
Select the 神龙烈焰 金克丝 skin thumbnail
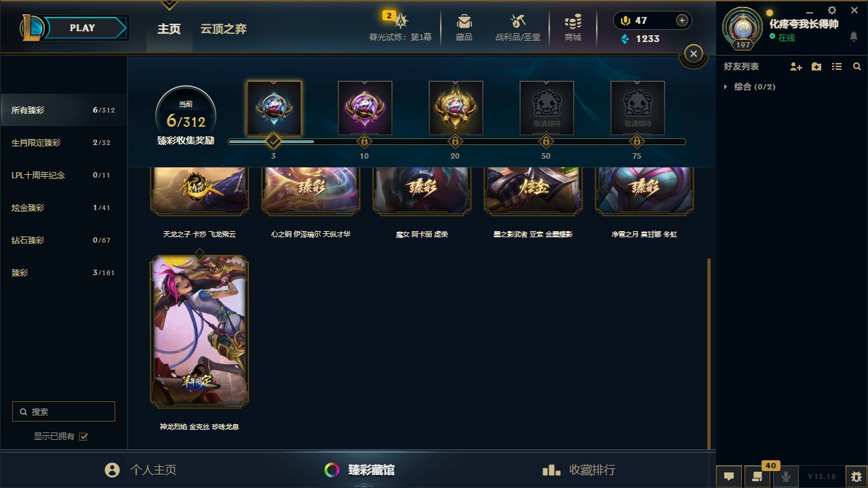(x=199, y=331)
